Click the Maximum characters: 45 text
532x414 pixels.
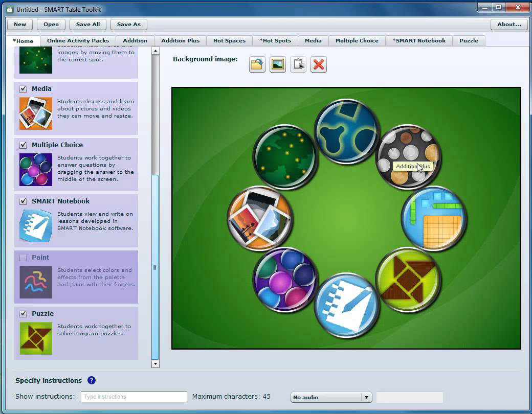click(x=231, y=397)
